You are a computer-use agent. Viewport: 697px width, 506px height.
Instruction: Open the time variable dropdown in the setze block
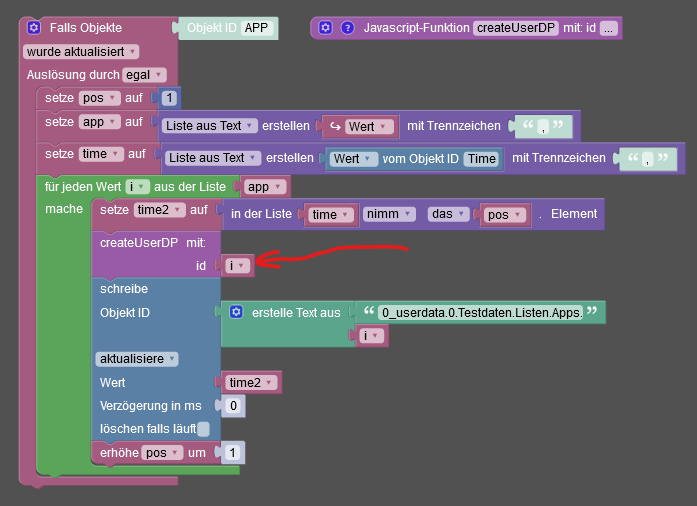[x=101, y=154]
